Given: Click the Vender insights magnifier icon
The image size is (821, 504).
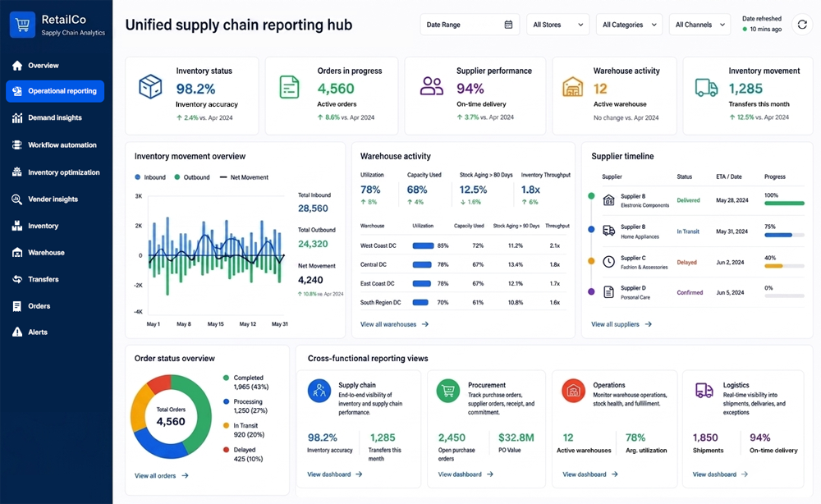Looking at the screenshot, I should (x=17, y=199).
